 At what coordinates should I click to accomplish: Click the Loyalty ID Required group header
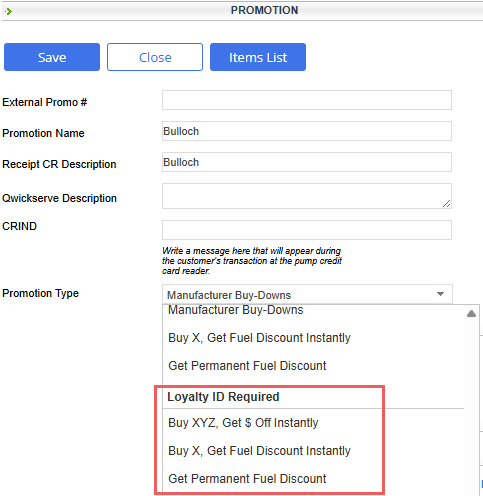click(x=223, y=397)
